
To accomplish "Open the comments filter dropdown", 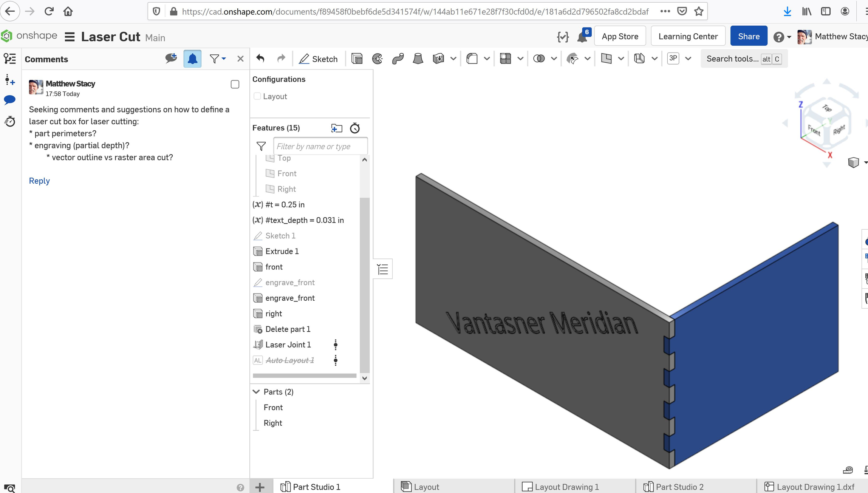I will pyautogui.click(x=218, y=59).
